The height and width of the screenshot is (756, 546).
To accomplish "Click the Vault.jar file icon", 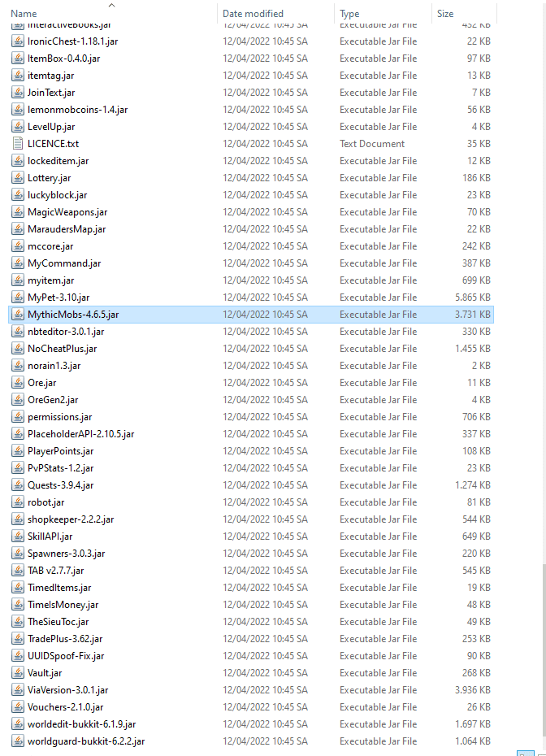I will point(18,673).
